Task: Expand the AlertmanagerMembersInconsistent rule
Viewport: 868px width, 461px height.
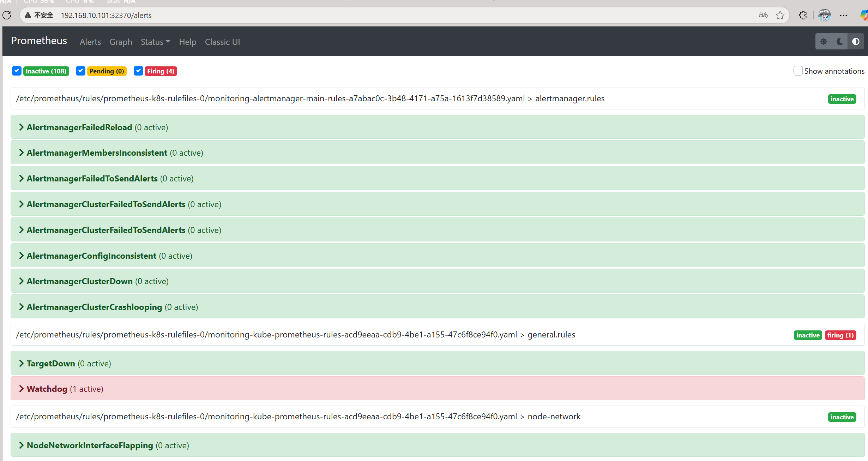Action: point(438,152)
